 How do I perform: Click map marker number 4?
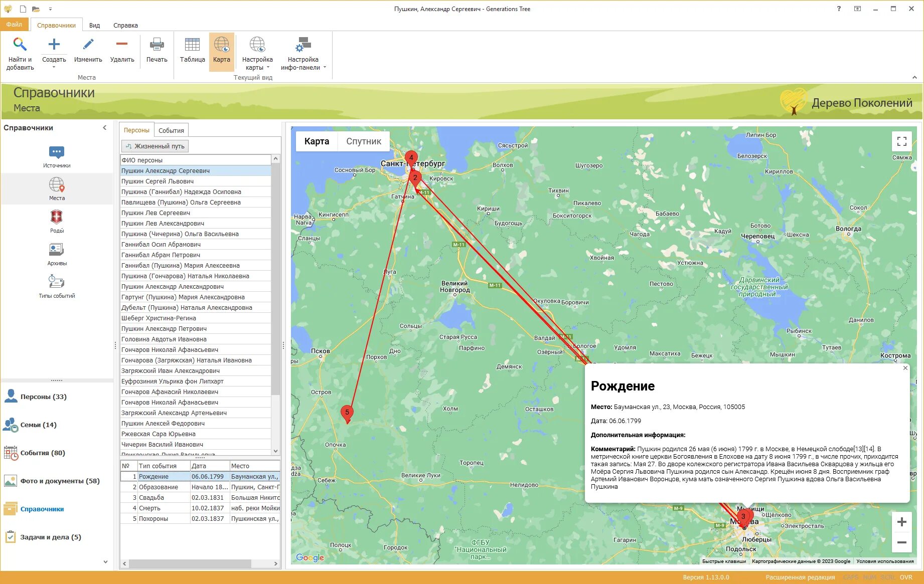click(411, 158)
